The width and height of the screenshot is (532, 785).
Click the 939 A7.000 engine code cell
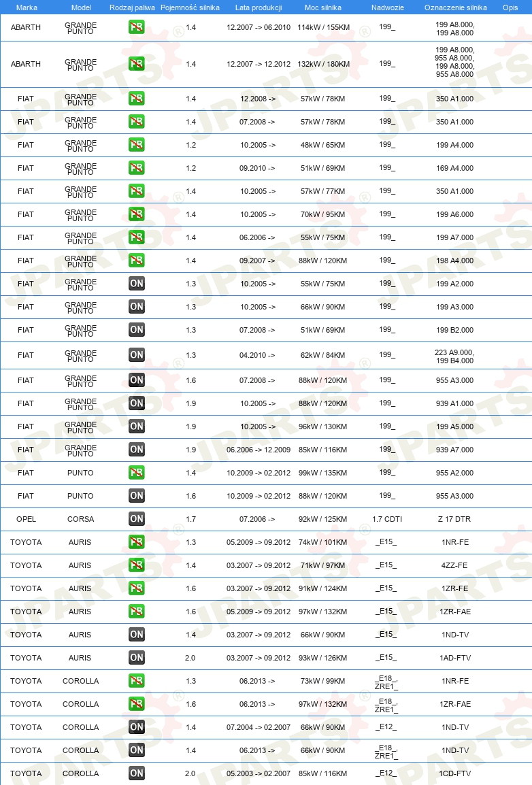[x=454, y=450]
